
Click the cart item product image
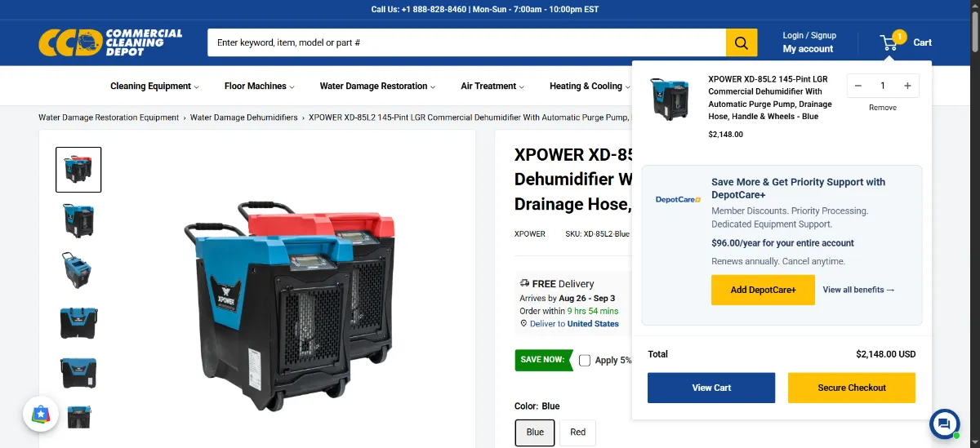670,99
